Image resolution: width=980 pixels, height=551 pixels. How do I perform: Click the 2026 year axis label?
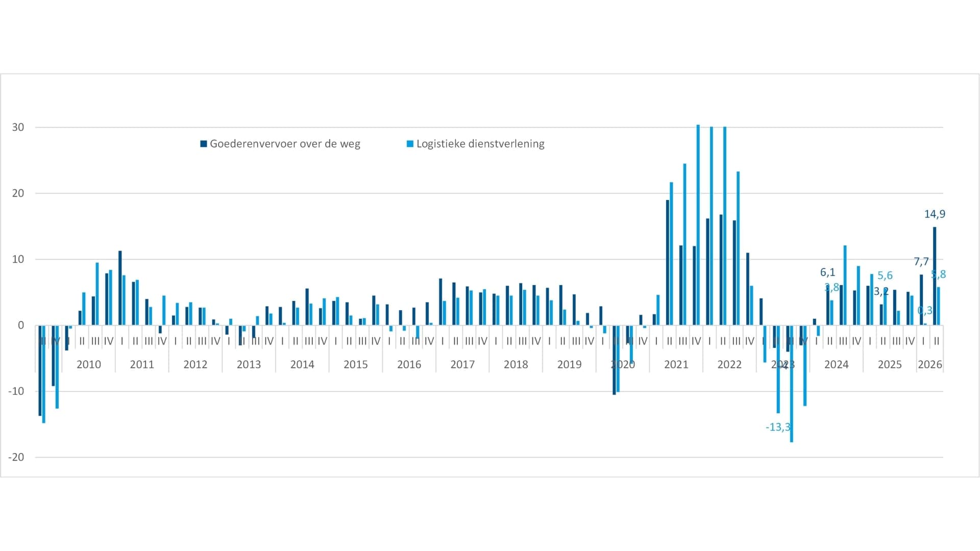(930, 364)
